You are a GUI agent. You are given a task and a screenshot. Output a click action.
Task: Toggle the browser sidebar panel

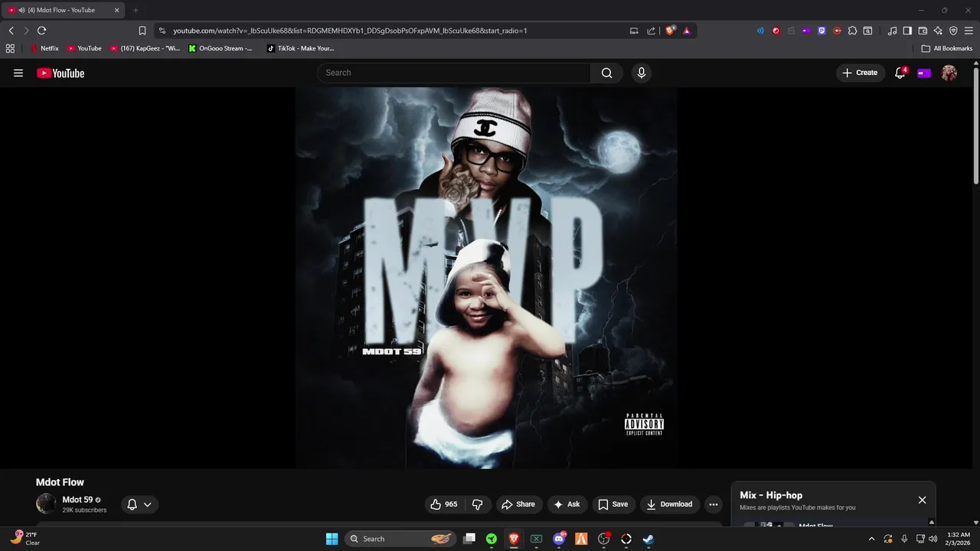click(x=907, y=31)
